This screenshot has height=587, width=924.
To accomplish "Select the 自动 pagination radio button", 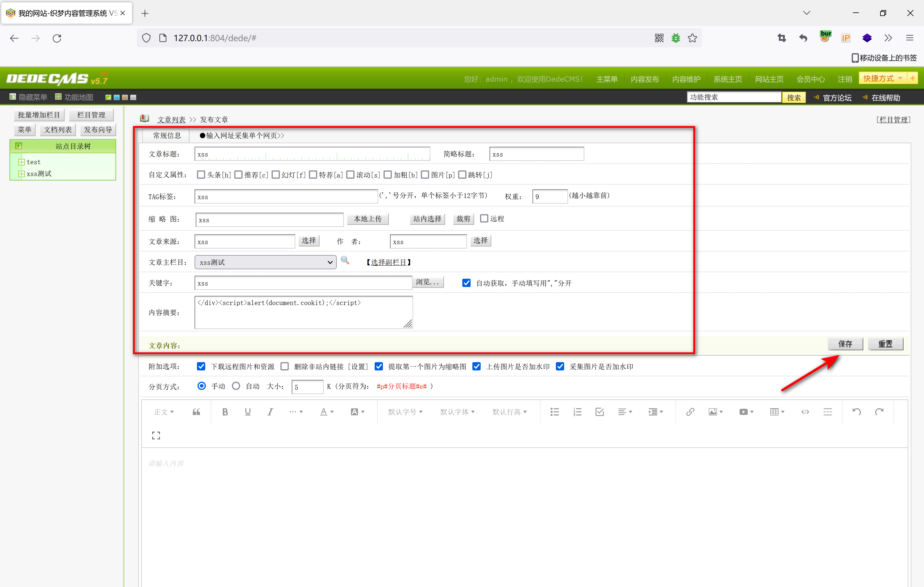I will click(236, 386).
